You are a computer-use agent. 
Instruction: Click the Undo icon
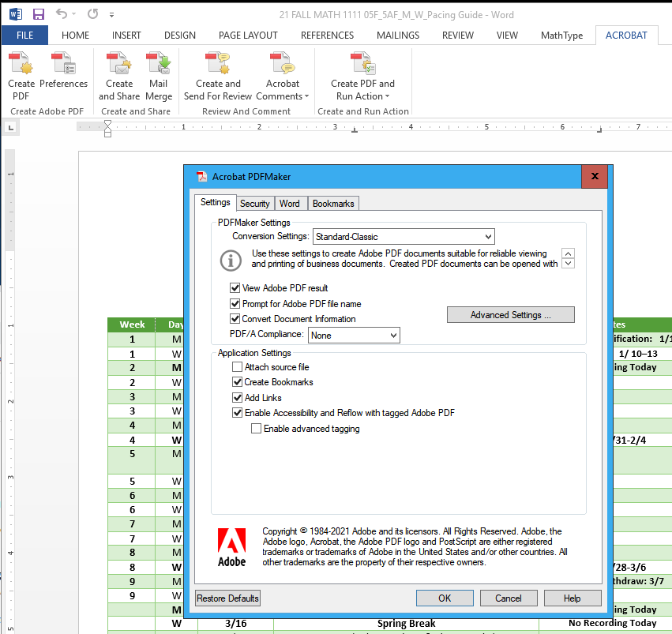coord(59,13)
